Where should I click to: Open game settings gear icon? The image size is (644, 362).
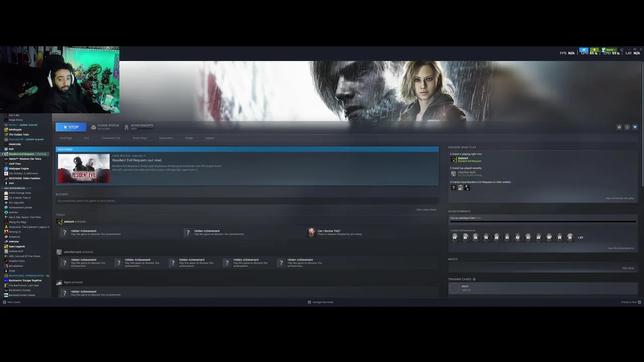tap(619, 127)
